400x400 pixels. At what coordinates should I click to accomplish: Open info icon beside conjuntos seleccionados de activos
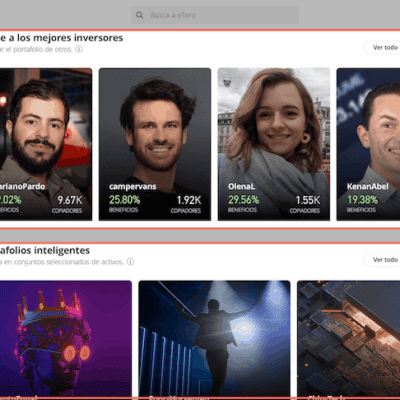[131, 262]
